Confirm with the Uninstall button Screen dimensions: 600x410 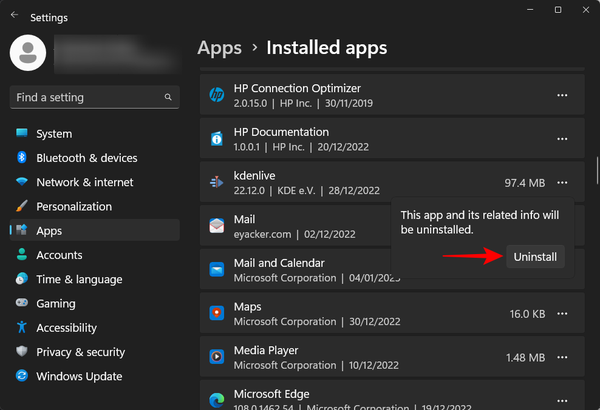tap(535, 257)
